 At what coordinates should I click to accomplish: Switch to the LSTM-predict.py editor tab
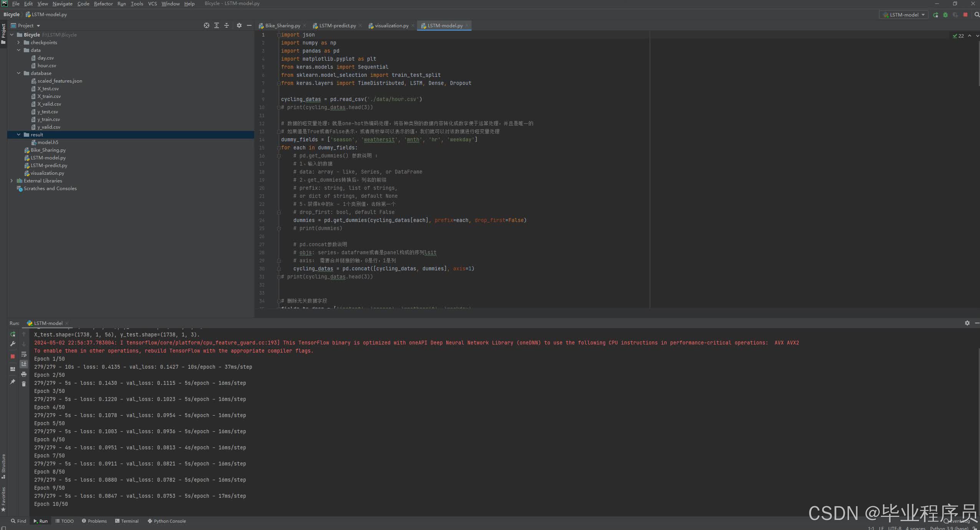337,26
